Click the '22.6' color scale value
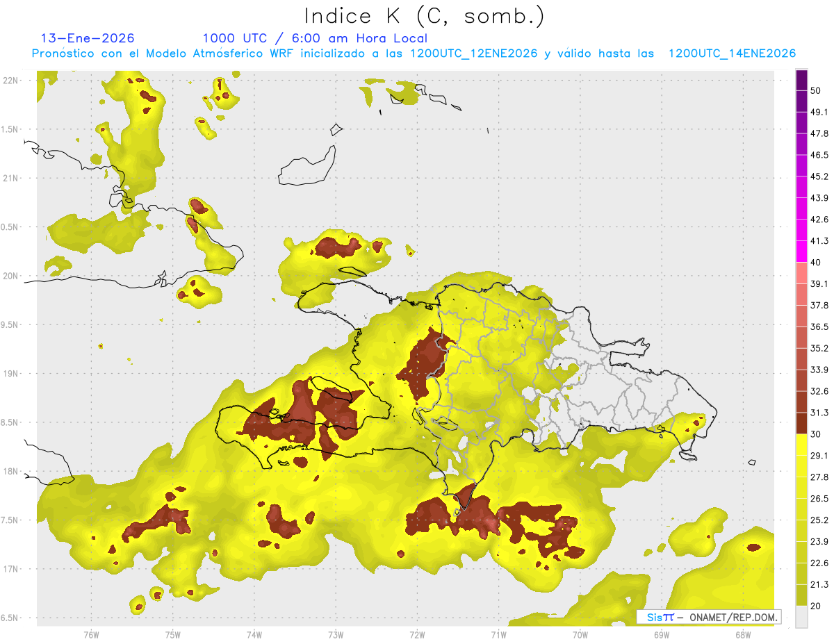The image size is (834, 644). click(819, 563)
